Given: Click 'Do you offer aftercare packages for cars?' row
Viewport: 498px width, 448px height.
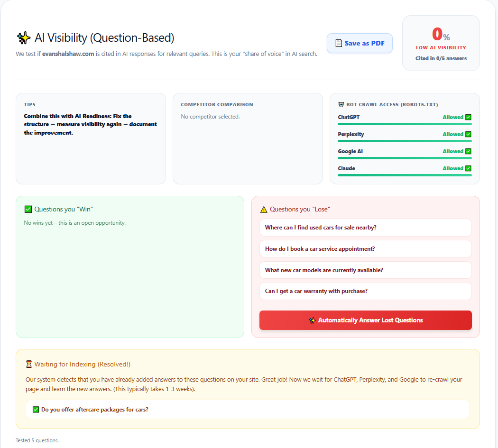Looking at the screenshot, I should coord(248,410).
